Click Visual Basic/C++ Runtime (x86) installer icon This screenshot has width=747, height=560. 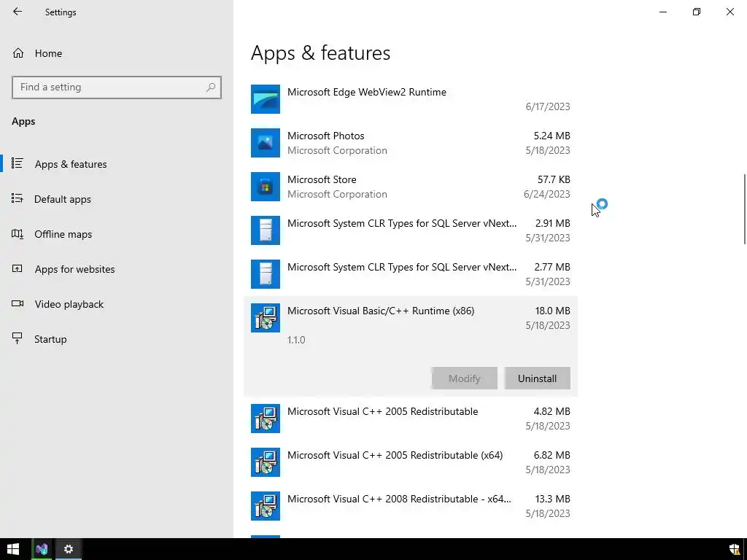click(x=266, y=318)
